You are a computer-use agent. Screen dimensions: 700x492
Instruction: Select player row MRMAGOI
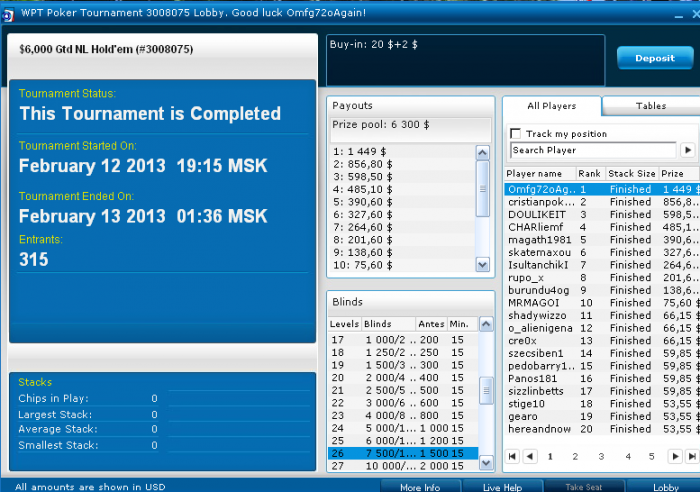(x=602, y=303)
